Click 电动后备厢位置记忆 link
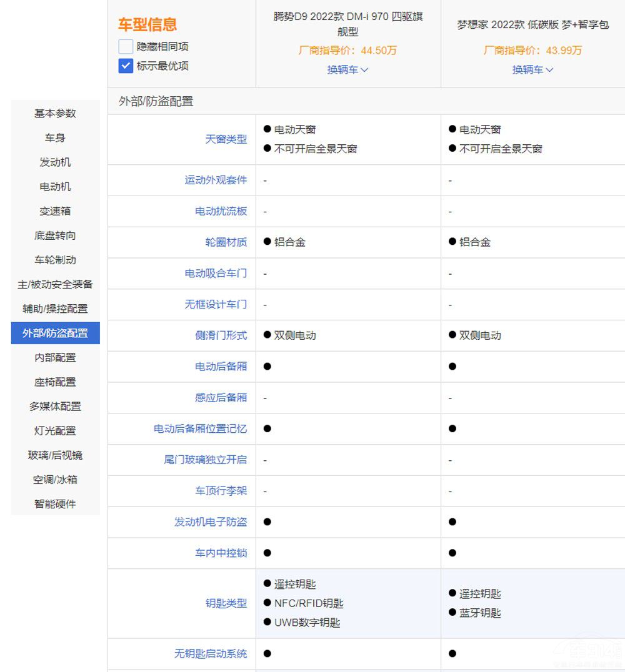 point(200,428)
